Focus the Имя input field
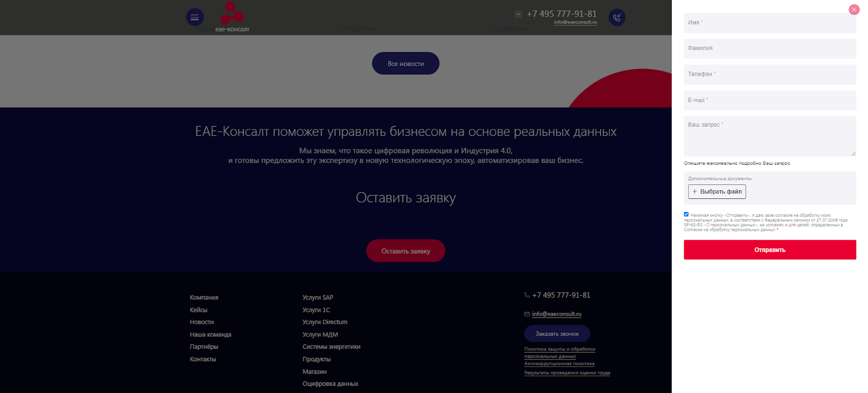 [x=770, y=23]
